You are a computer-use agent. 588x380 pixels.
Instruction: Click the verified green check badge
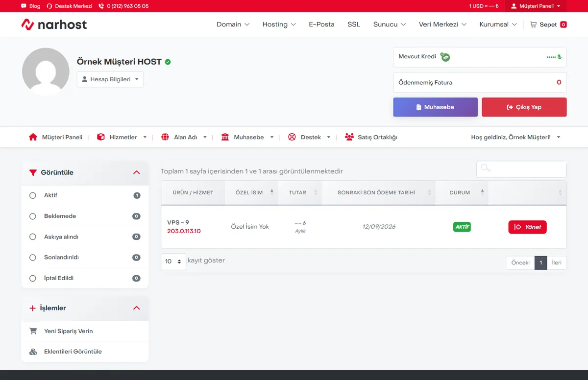pos(168,62)
